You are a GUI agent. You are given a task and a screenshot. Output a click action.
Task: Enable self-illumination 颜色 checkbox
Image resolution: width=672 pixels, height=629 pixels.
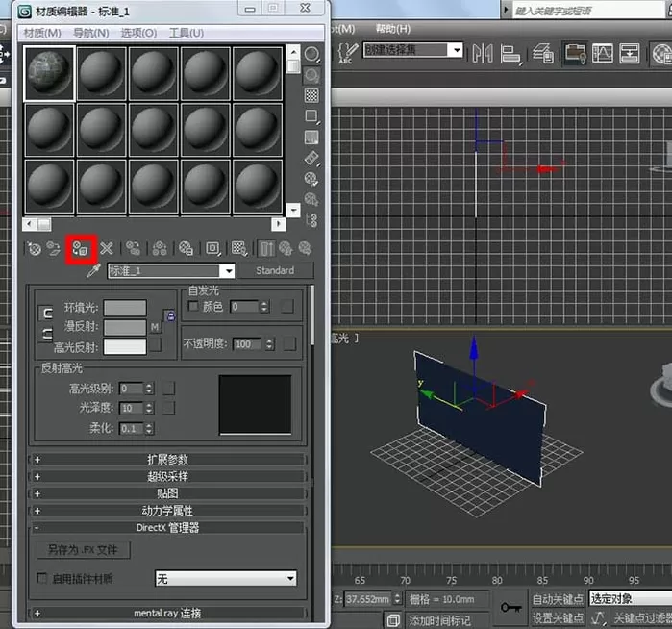[x=193, y=306]
